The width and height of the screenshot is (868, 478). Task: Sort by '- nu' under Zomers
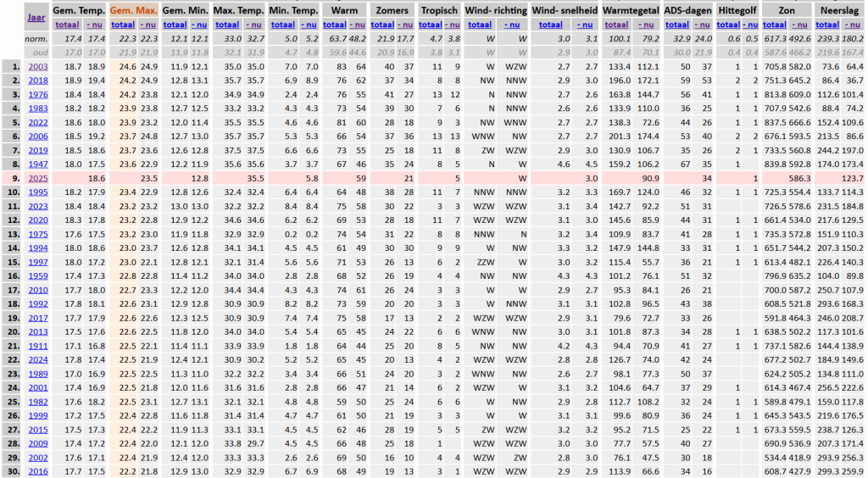405,25
